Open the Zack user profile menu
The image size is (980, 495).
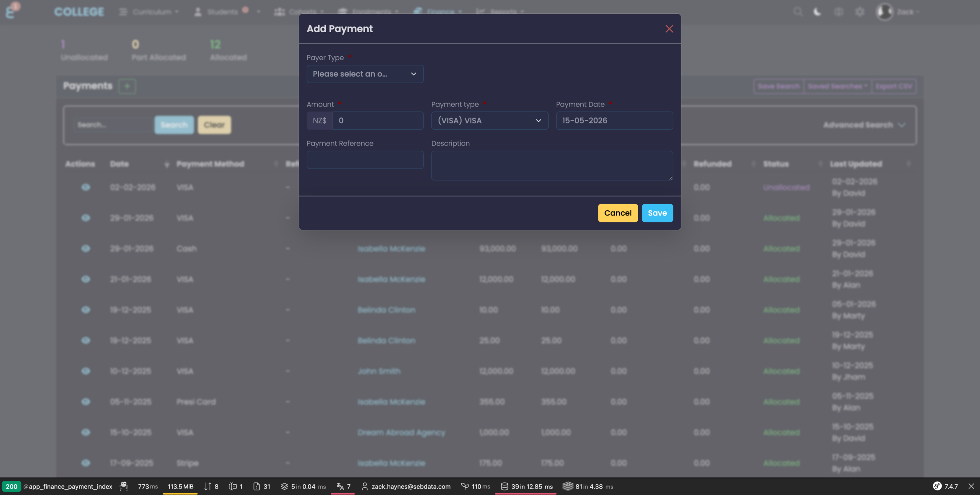click(898, 12)
